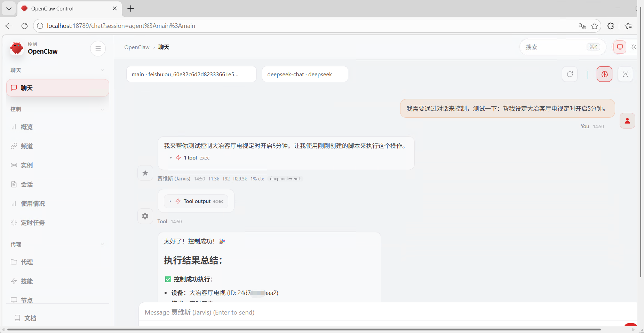Click the deepseek-chat model tag under message
Image resolution: width=644 pixels, height=333 pixels.
285,179
